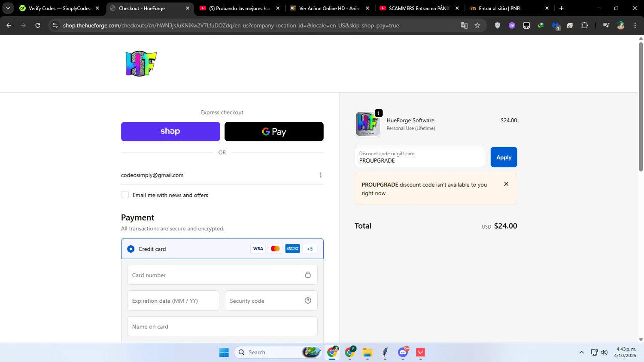Click the American Express icon
Viewport: 644px width, 362px height.
point(293,249)
